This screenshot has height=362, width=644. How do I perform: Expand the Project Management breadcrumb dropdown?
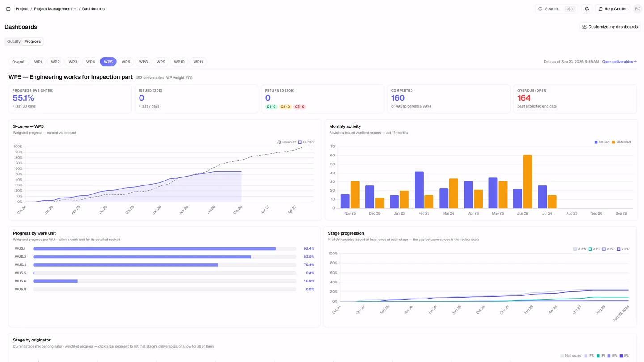[55, 9]
